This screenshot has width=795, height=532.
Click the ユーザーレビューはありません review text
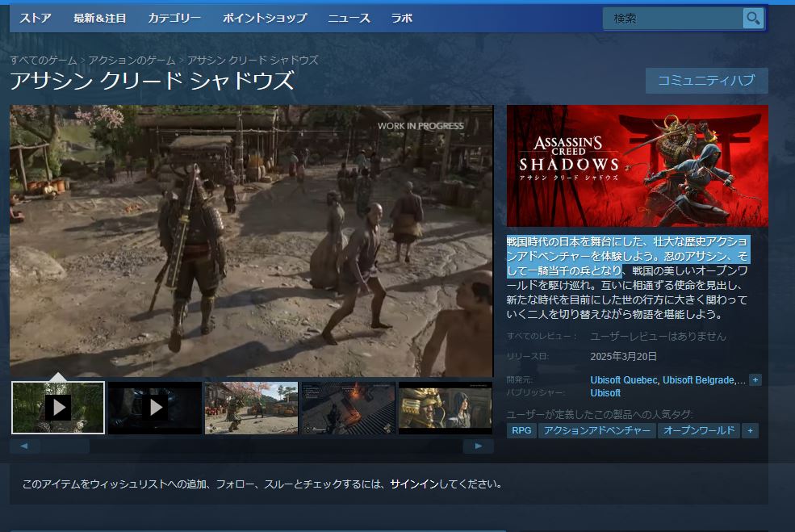coord(658,337)
